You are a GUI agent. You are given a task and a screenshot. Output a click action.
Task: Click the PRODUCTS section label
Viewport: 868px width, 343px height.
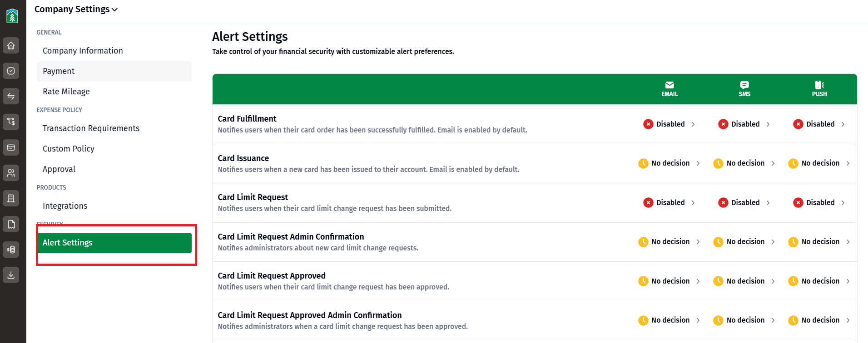point(51,188)
